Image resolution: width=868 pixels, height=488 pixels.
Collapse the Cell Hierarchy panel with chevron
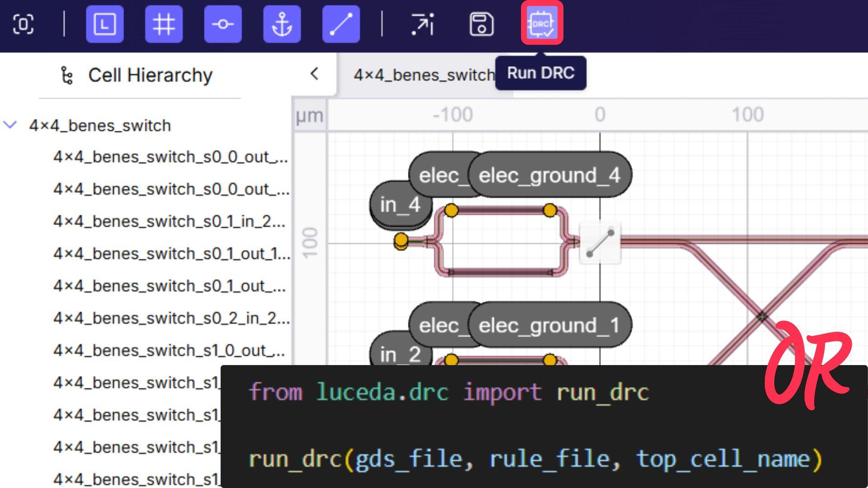coord(315,74)
